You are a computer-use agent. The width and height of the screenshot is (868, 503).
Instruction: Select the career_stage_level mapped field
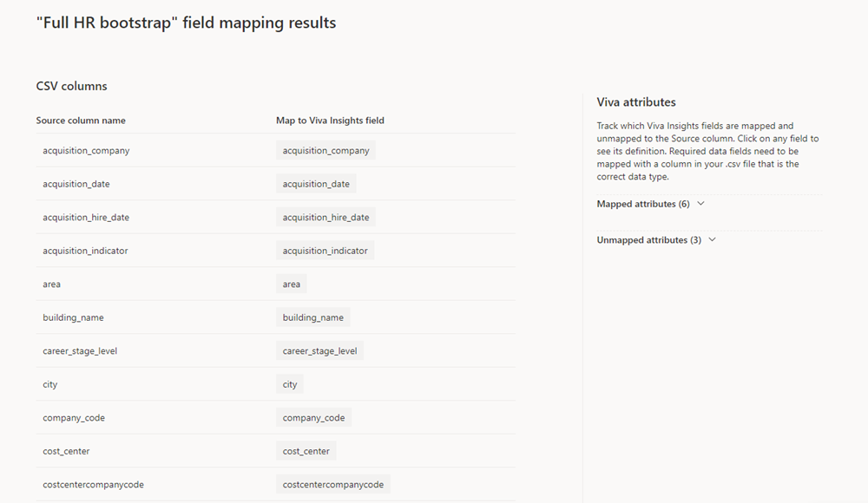click(x=319, y=351)
